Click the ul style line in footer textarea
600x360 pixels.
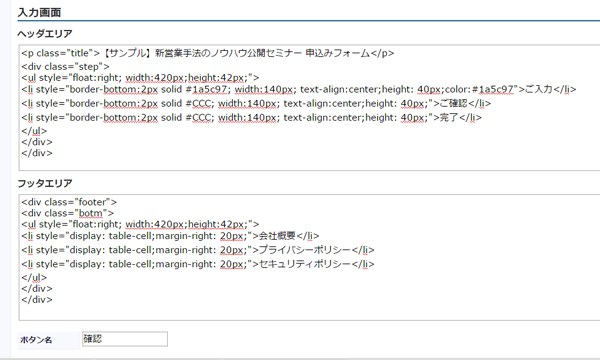pyautogui.click(x=140, y=224)
